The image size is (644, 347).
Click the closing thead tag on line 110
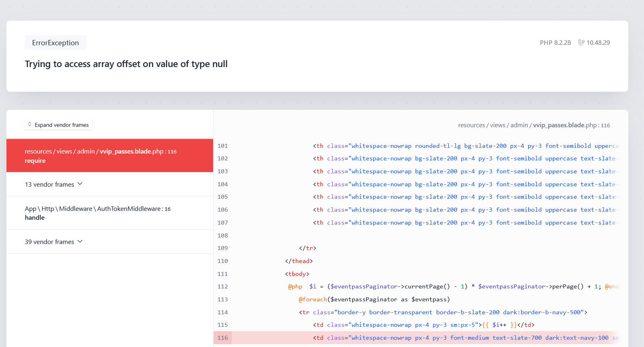point(299,261)
